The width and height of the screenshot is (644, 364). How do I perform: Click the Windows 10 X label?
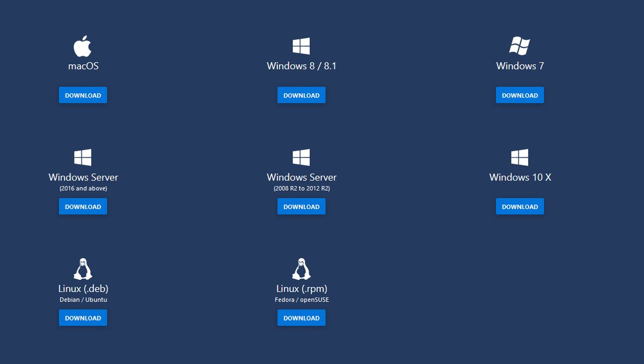pos(520,177)
